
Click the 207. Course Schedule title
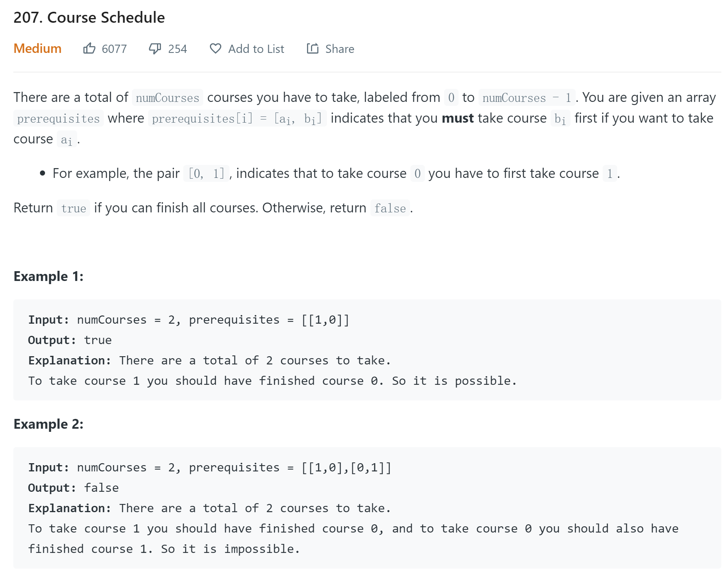point(89,18)
